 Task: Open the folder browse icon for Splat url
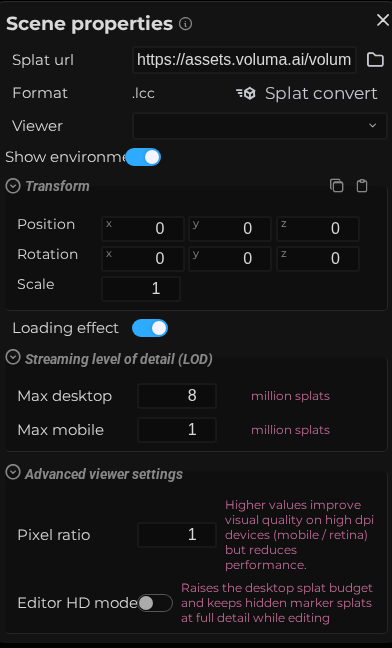tap(375, 60)
